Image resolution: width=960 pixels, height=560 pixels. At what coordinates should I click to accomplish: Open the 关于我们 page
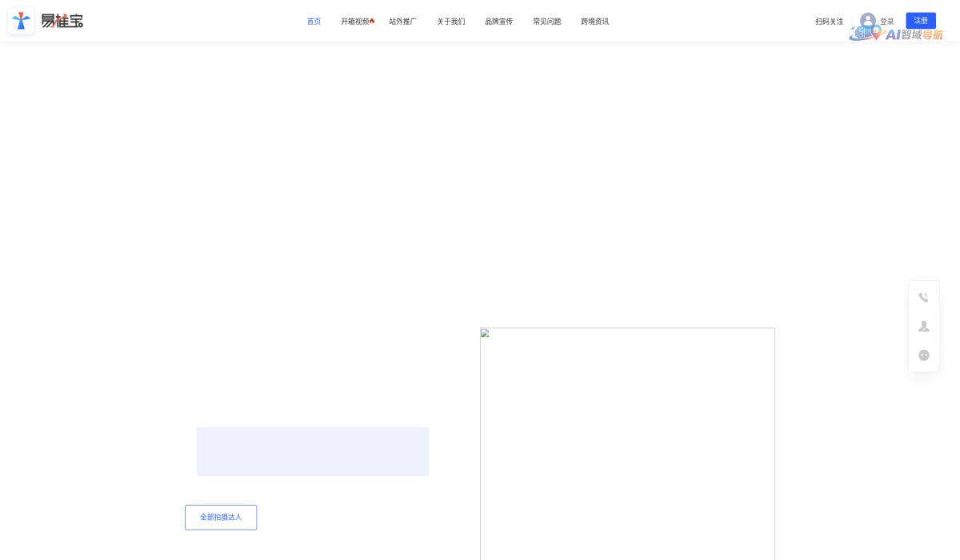[450, 22]
